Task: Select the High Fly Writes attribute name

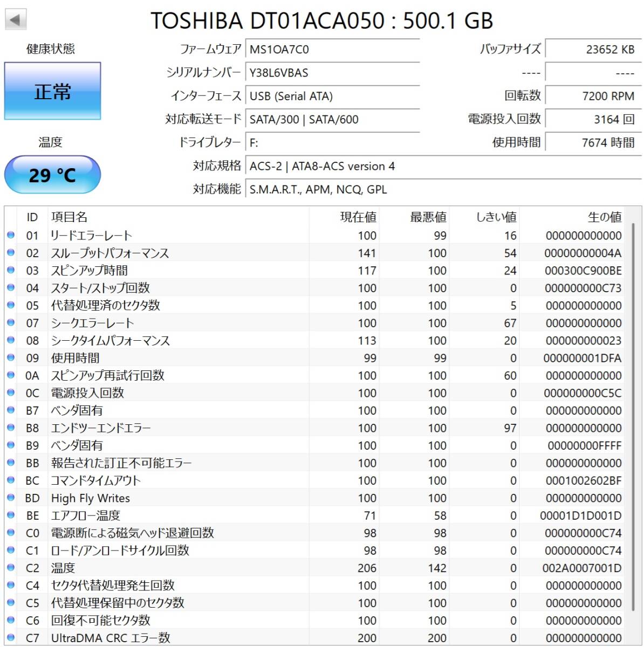Action: (91, 498)
